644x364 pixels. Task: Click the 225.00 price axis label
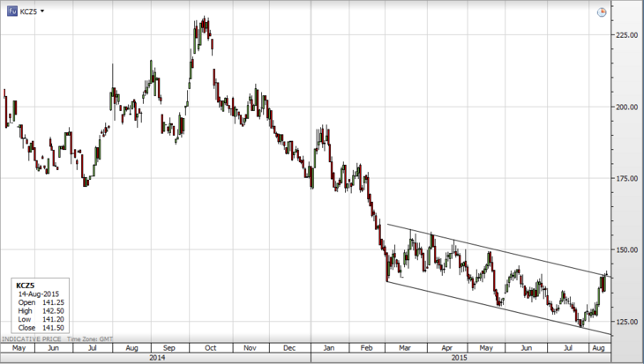(x=626, y=34)
